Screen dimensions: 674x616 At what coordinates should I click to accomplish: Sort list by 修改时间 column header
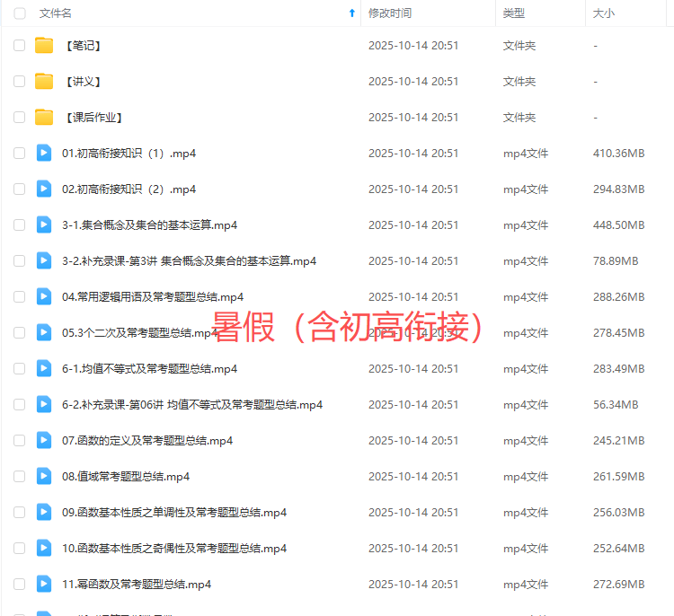click(x=390, y=13)
